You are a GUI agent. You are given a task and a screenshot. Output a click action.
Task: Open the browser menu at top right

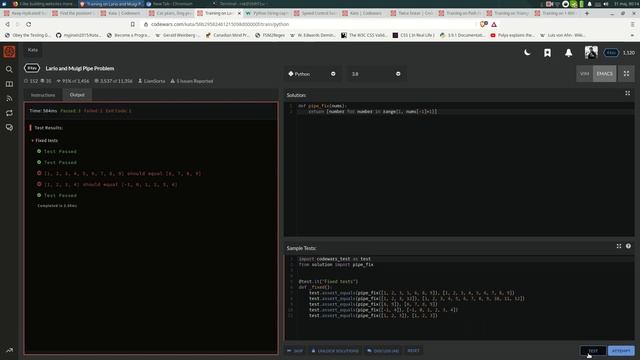coord(633,24)
